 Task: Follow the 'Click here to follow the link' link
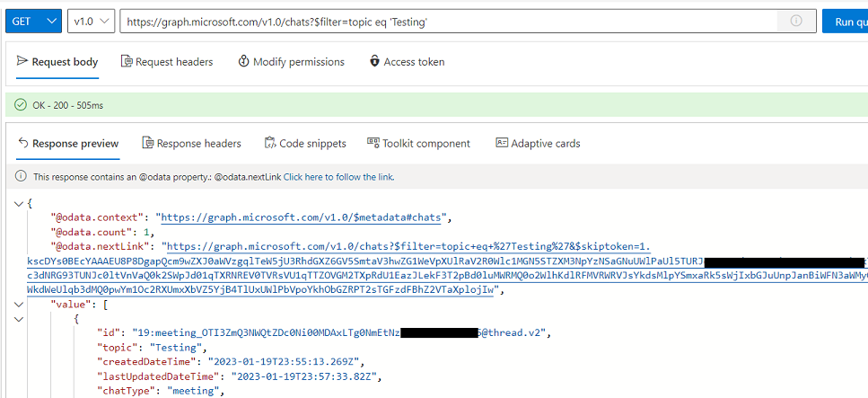338,177
